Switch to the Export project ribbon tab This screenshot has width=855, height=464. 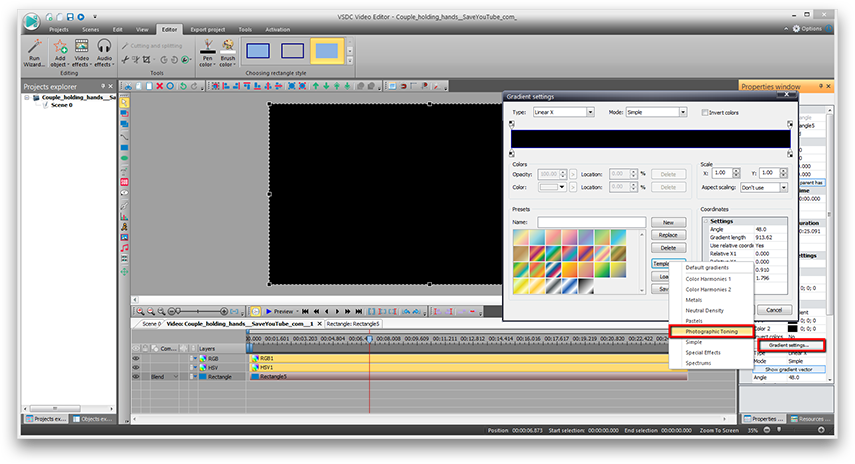[x=208, y=29]
